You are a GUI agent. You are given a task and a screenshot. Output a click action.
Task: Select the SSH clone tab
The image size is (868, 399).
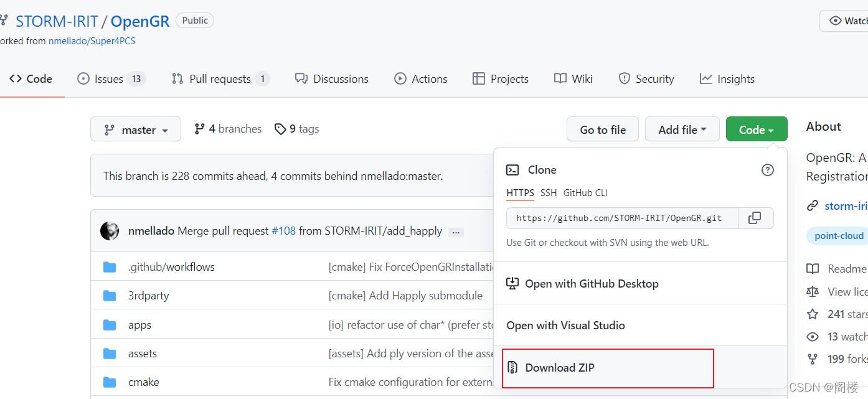pos(549,193)
